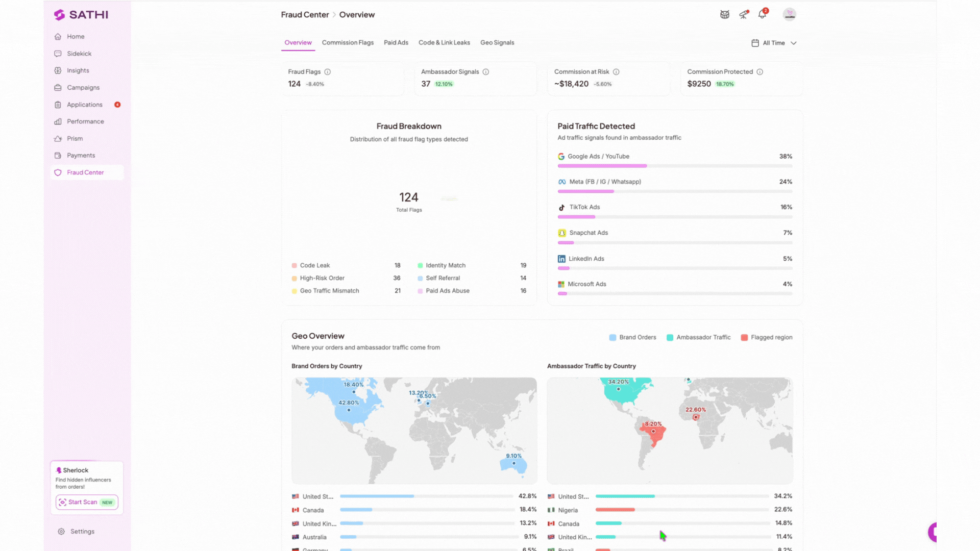Click the TikTok Ads progress bar
The height and width of the screenshot is (551, 980).
[675, 217]
